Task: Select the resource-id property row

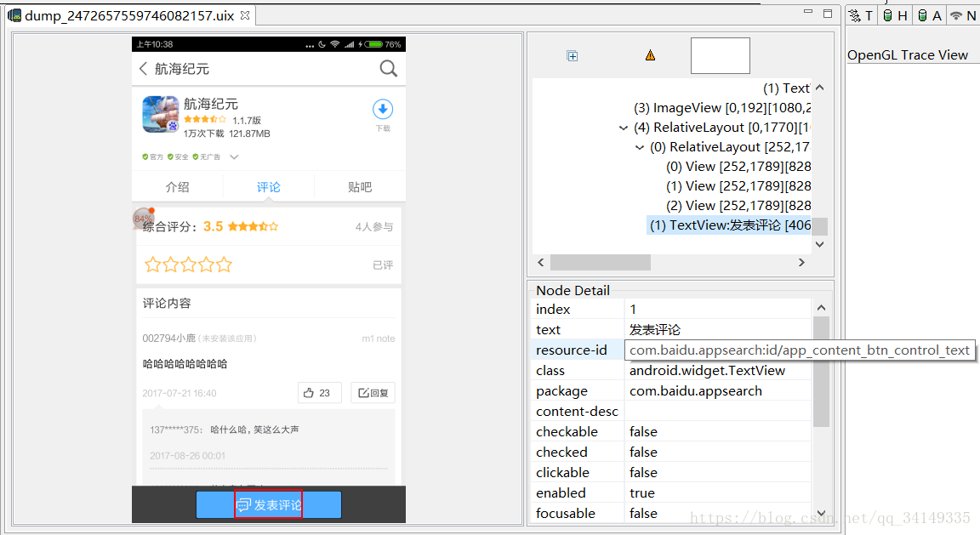Action: (x=673, y=350)
